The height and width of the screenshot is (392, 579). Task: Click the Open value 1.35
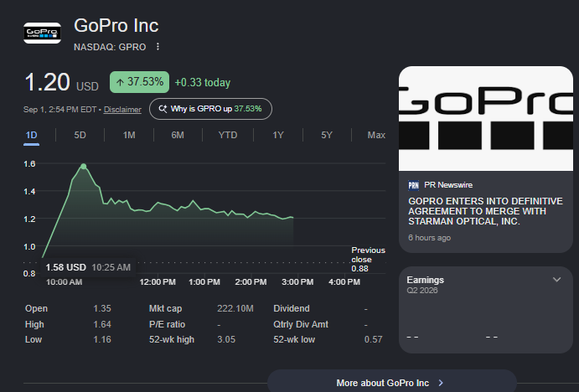tap(102, 308)
